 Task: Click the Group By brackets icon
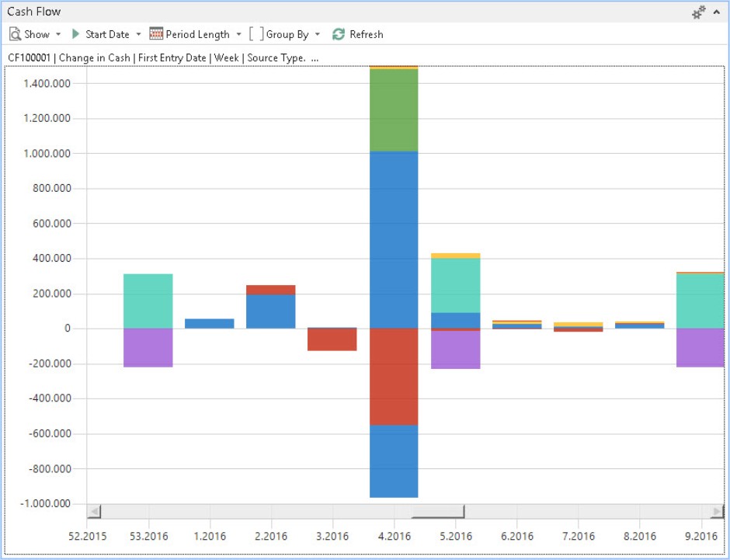point(256,34)
